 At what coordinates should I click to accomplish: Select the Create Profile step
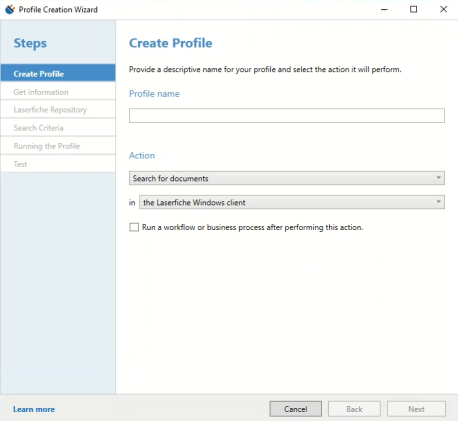[58, 74]
